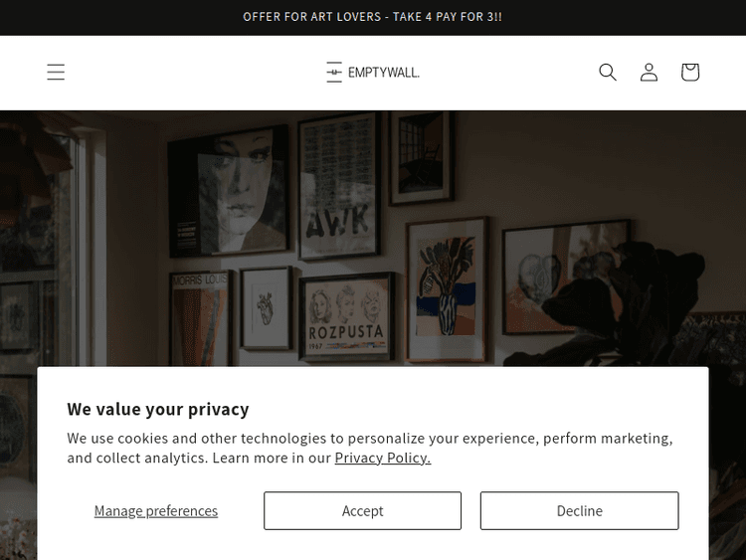Select the ROZPUSTA poster
Screen dimensions: 746x560
point(347,315)
